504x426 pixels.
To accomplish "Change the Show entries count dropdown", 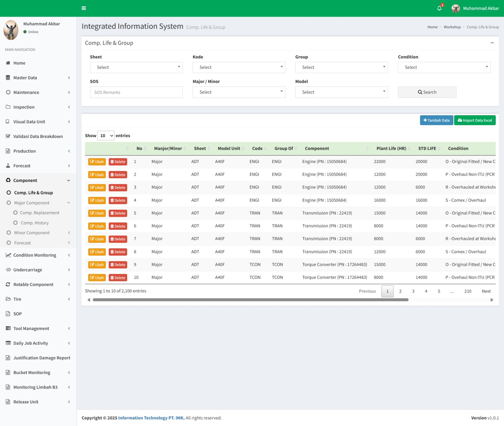I will point(106,136).
